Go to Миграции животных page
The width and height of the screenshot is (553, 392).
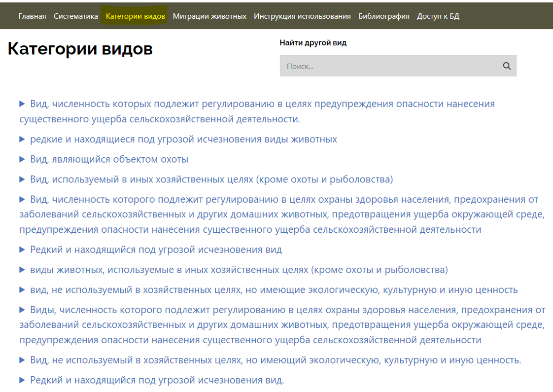tap(209, 16)
